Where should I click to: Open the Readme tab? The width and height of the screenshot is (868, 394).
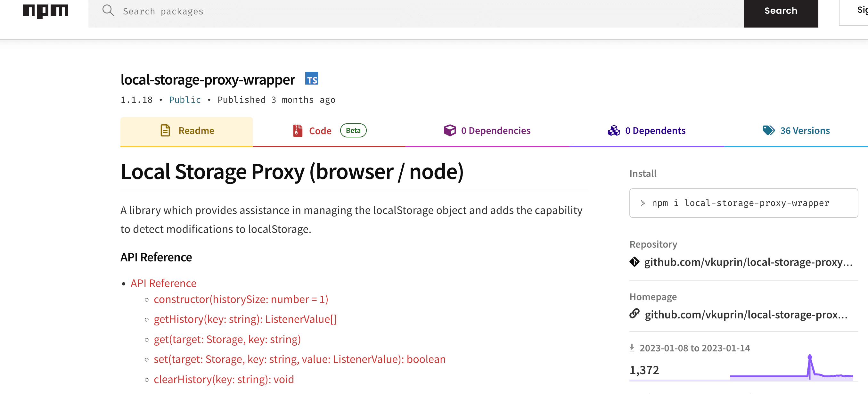187,131
